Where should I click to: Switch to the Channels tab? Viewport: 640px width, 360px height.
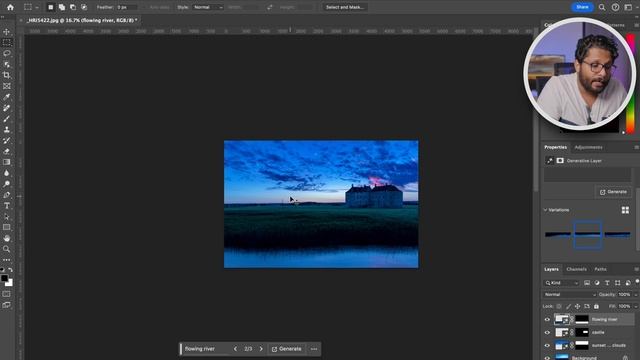[576, 269]
